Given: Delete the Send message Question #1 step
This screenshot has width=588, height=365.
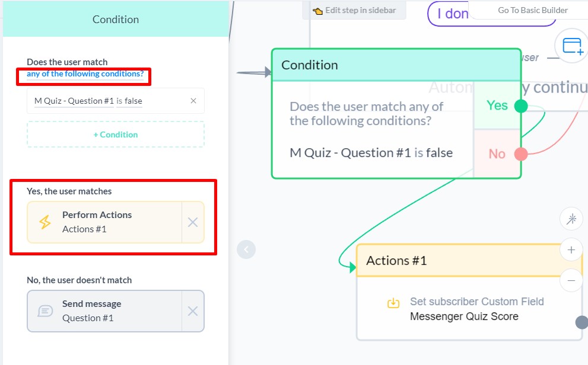Looking at the screenshot, I should (193, 310).
